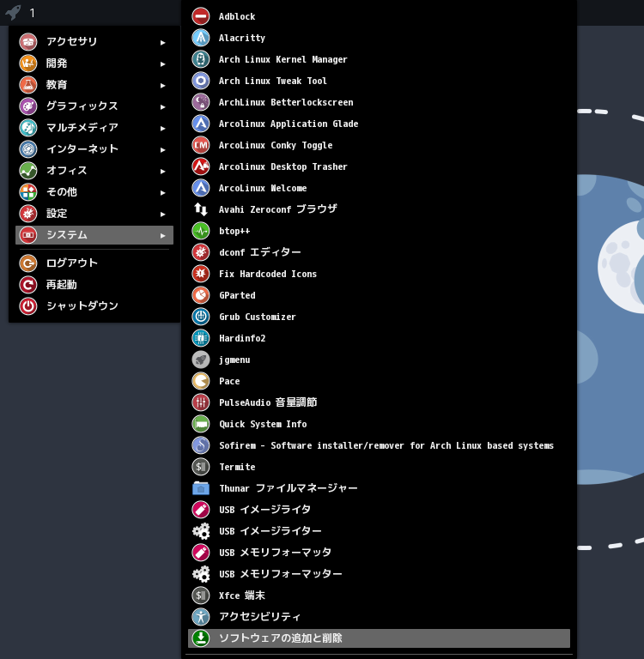Expand the アクセサリ submenu arrow

point(163,42)
